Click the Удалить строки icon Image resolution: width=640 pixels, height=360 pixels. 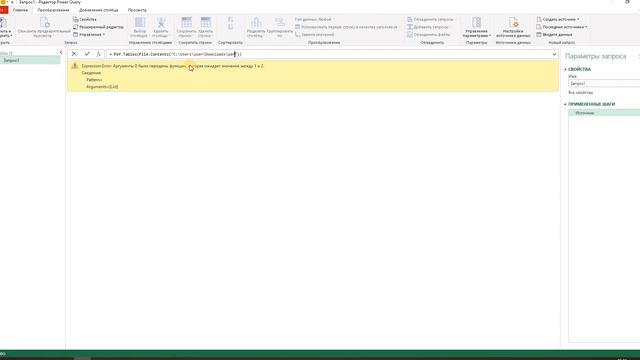[206, 22]
